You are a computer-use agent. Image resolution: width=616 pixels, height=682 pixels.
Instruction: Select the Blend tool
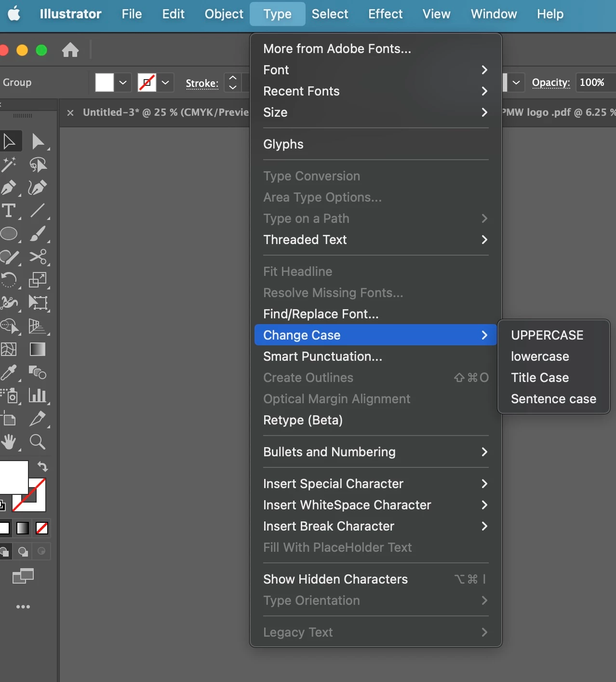click(38, 373)
